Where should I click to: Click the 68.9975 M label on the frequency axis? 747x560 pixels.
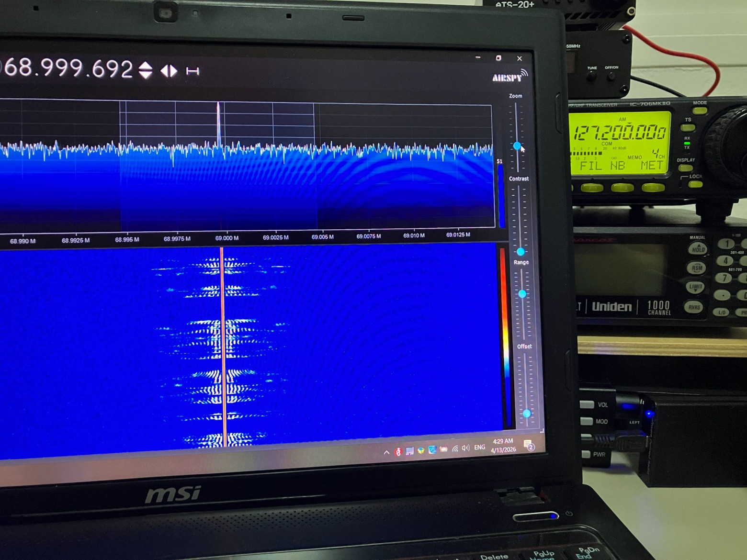pyautogui.click(x=177, y=239)
